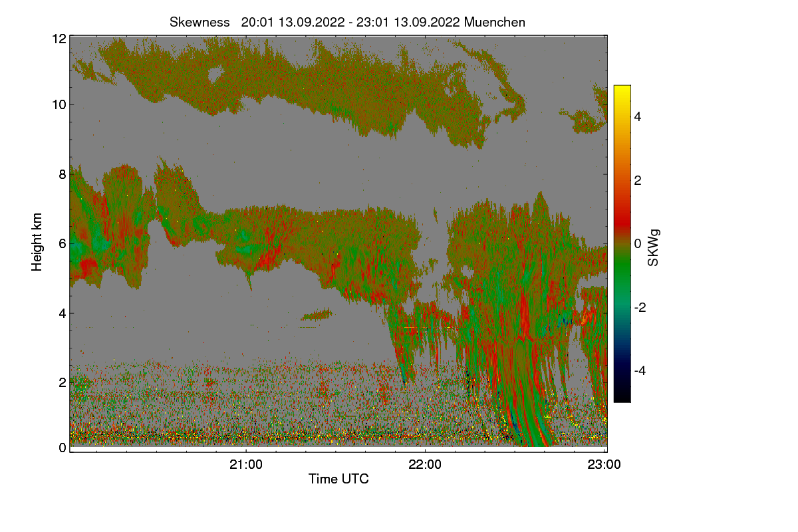Click the "SKWg" colorbar label
The width and height of the screenshot is (798, 532).
point(654,248)
